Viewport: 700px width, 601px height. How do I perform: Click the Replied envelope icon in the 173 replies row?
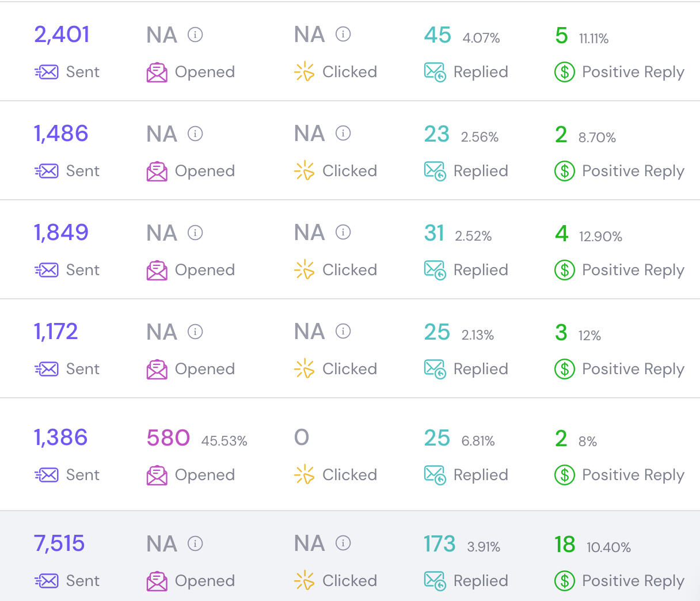[435, 581]
